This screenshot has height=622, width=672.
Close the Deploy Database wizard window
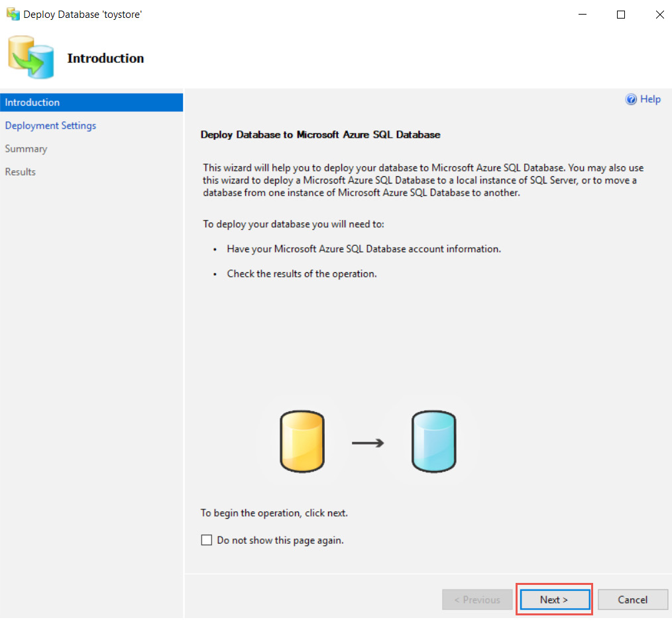click(x=659, y=14)
